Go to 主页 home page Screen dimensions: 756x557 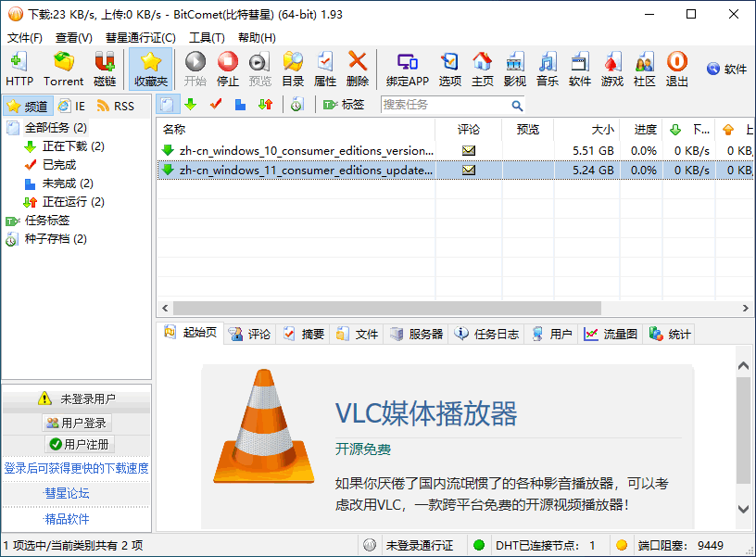[482, 69]
